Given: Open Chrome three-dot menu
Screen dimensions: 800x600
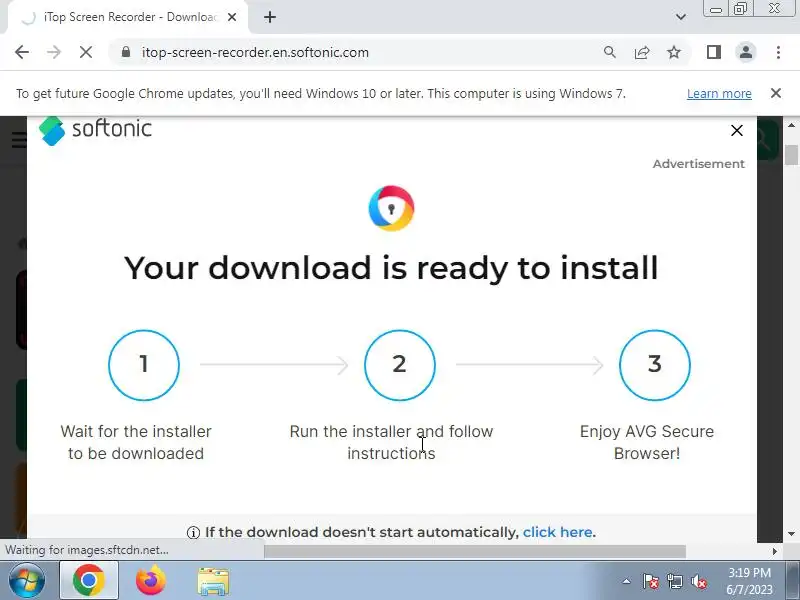Looking at the screenshot, I should click(x=778, y=52).
